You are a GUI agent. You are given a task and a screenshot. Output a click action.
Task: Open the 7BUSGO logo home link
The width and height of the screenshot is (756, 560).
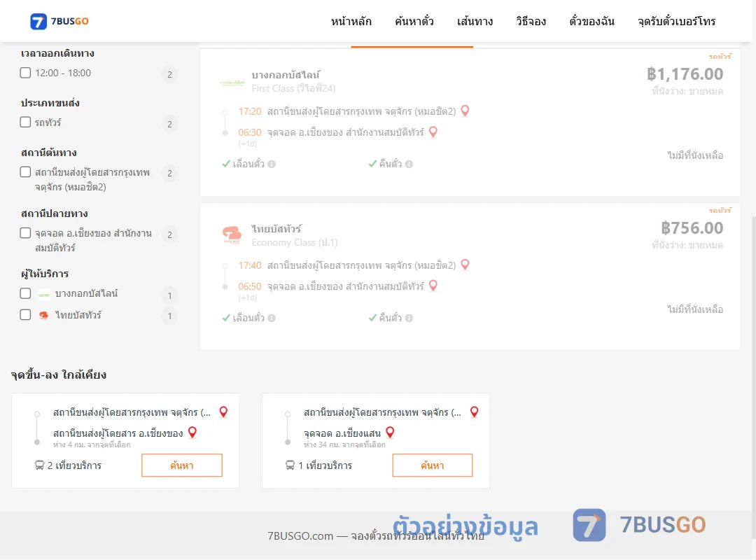(59, 21)
